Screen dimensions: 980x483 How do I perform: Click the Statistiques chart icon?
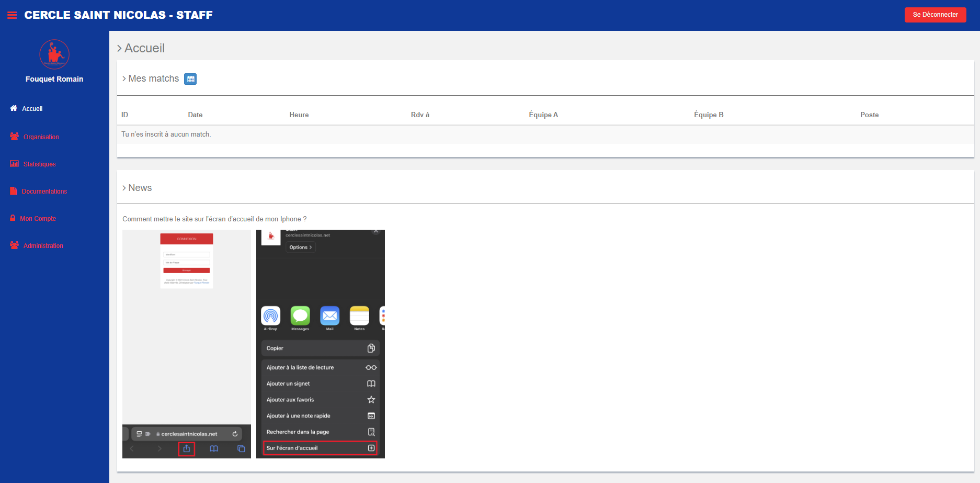[14, 164]
